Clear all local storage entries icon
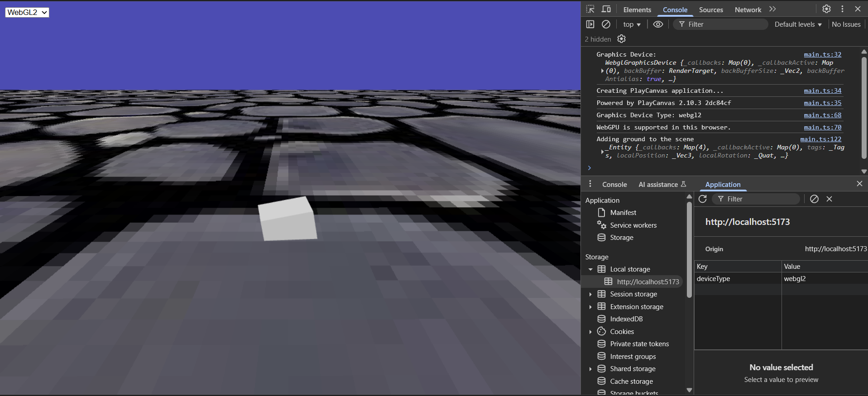The width and height of the screenshot is (868, 396). (x=814, y=199)
